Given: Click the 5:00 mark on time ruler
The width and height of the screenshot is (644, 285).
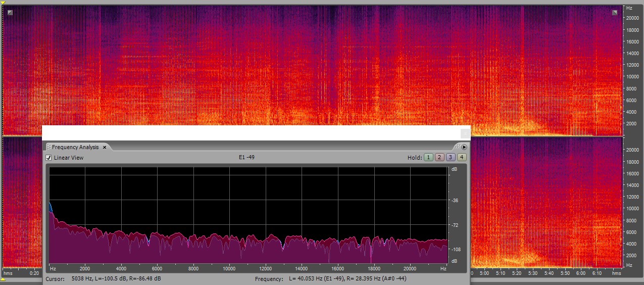Looking at the screenshot, I should (x=484, y=273).
